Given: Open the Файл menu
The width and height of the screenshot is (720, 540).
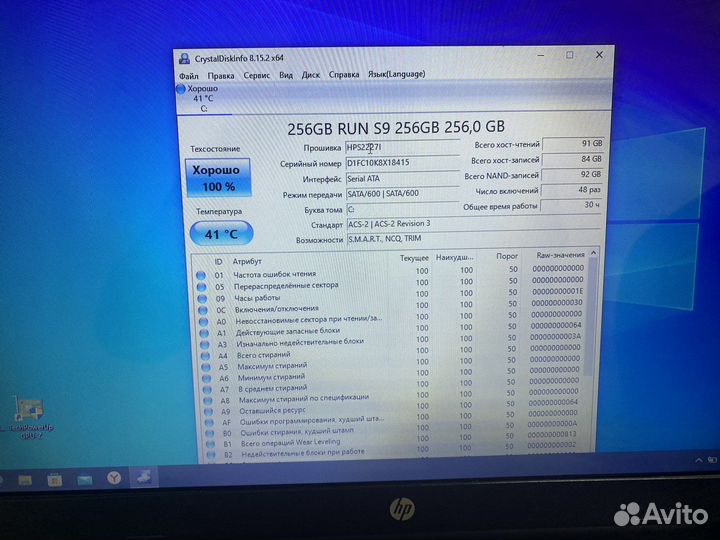Looking at the screenshot, I should click(x=188, y=76).
